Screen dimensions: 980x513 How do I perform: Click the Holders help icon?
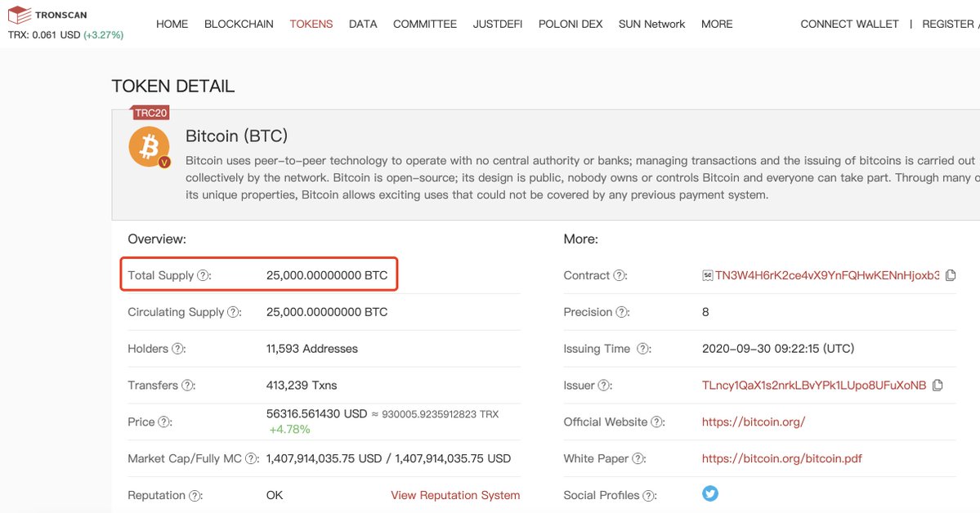coord(177,349)
